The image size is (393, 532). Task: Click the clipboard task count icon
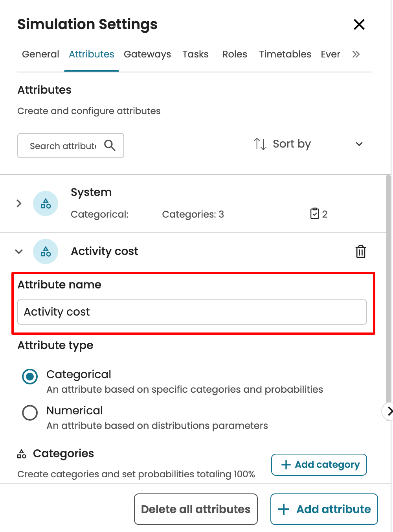pyautogui.click(x=315, y=214)
